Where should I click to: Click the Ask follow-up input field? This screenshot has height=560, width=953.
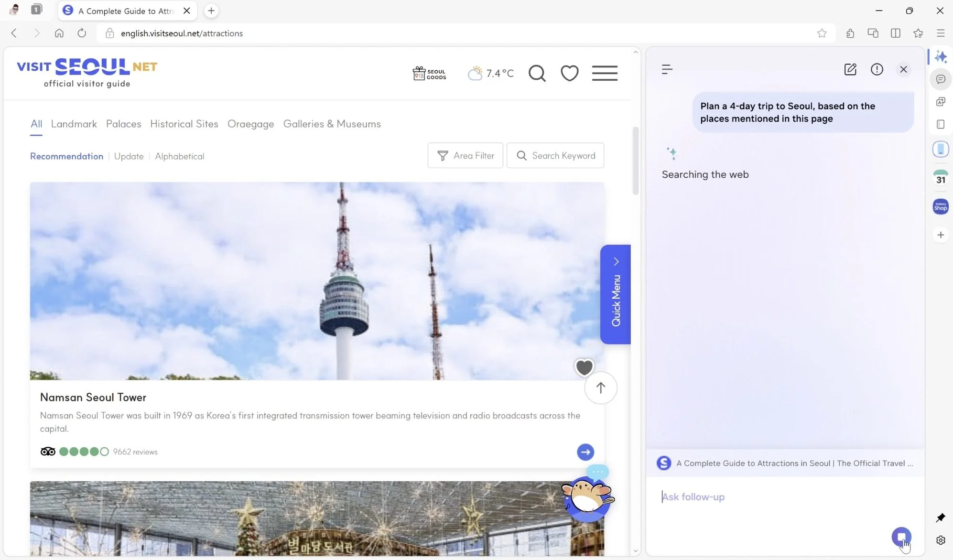click(765, 497)
